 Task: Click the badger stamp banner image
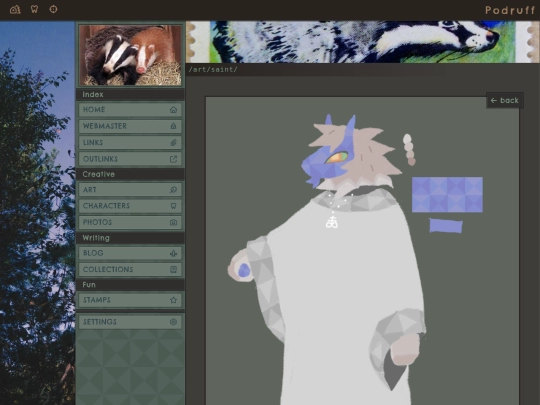(363, 42)
